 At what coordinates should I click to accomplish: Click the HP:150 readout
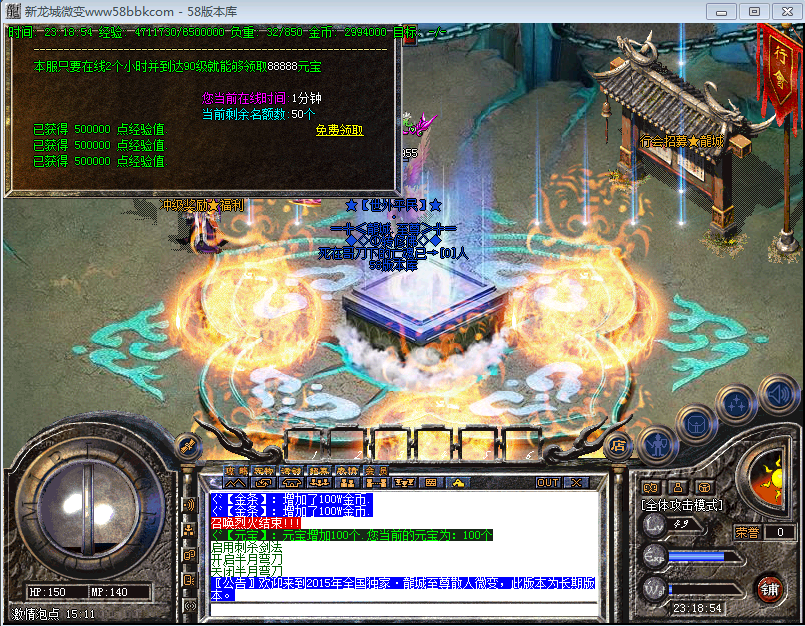[48, 592]
